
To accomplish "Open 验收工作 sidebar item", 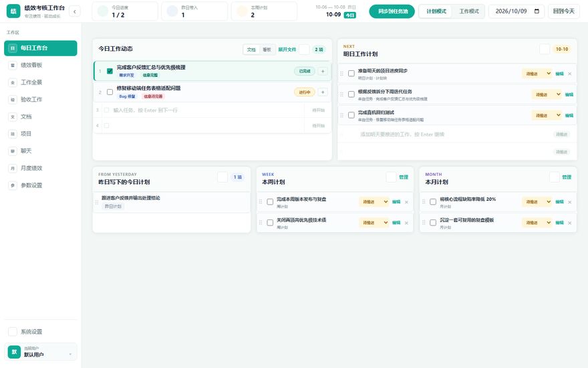I will pyautogui.click(x=41, y=100).
